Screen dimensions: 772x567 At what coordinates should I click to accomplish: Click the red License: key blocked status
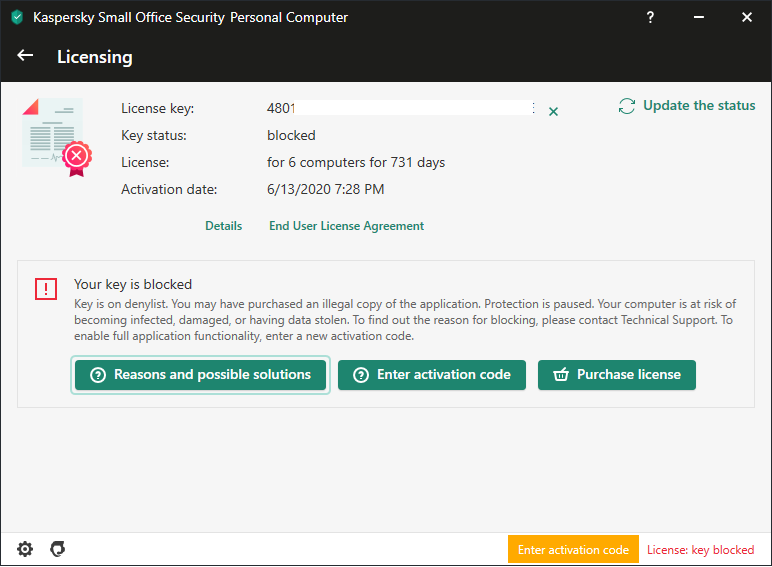tap(700, 550)
